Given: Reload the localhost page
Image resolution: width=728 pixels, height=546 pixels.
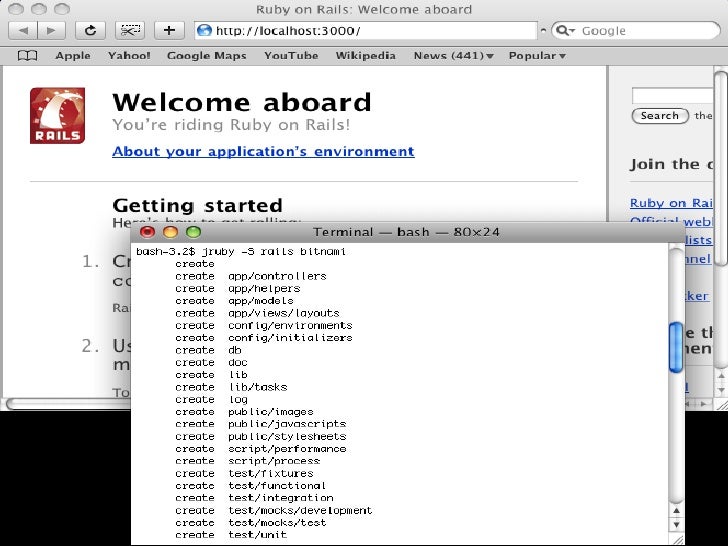Looking at the screenshot, I should [90, 31].
